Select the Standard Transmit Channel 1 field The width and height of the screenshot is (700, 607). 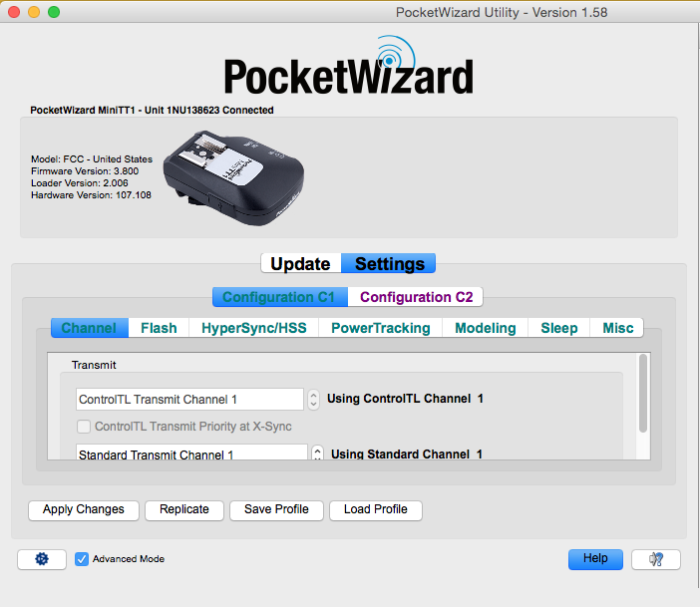click(192, 452)
